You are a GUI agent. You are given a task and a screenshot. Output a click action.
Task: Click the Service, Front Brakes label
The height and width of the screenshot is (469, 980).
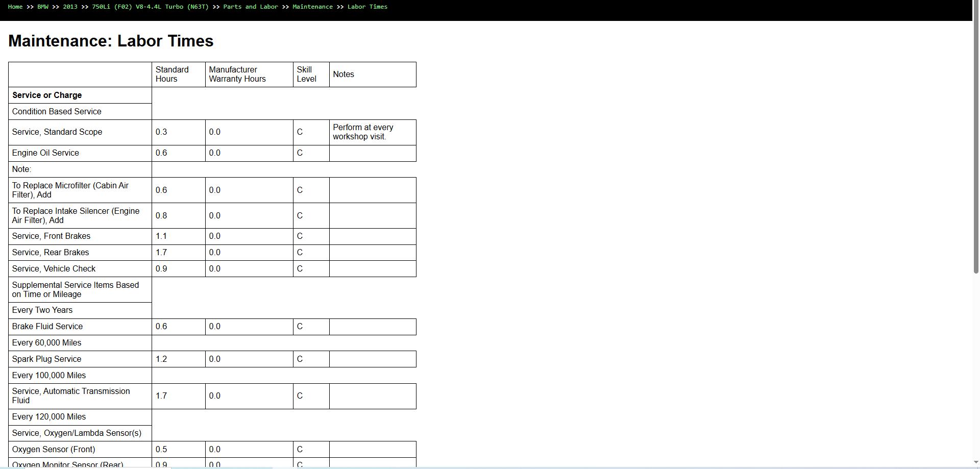coord(51,236)
